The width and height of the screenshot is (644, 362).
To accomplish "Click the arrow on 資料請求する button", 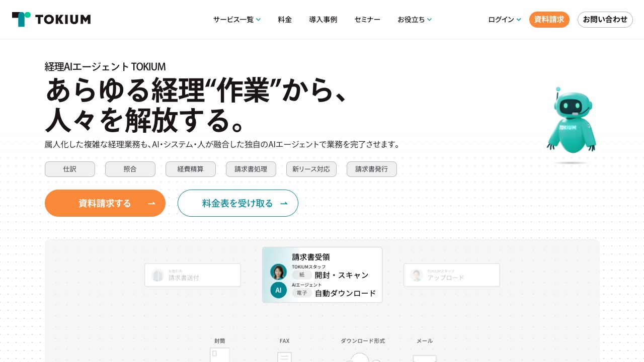I will click(151, 203).
